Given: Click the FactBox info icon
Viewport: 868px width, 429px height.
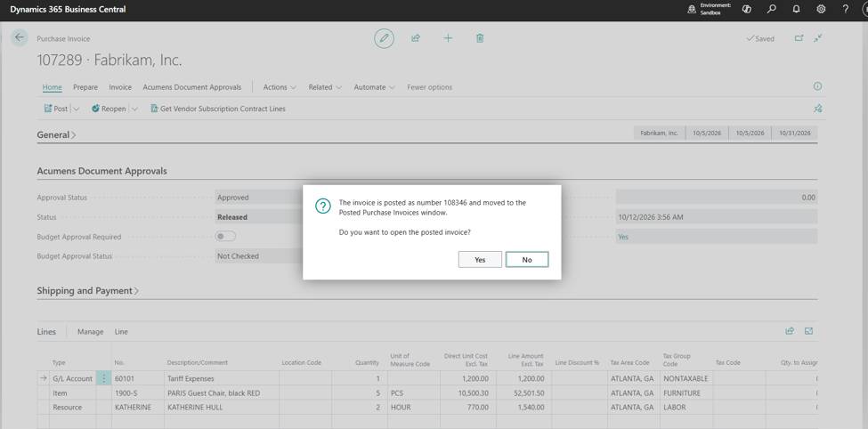Looking at the screenshot, I should (817, 86).
